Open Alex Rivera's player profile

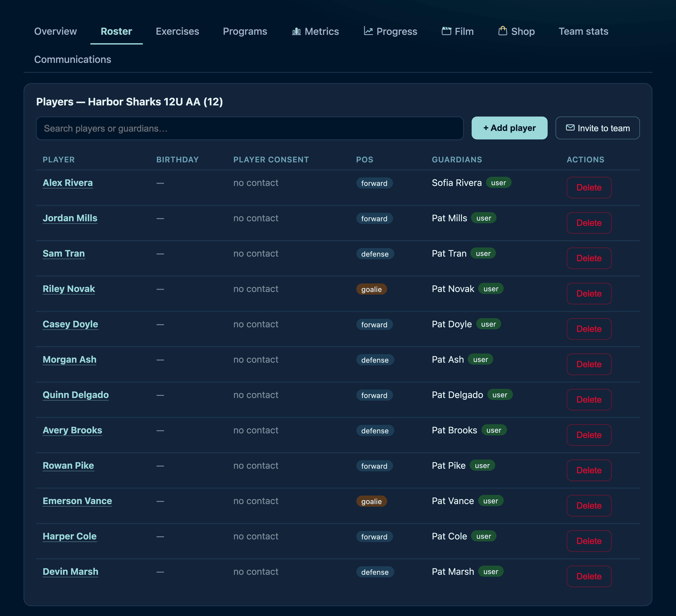tap(68, 183)
